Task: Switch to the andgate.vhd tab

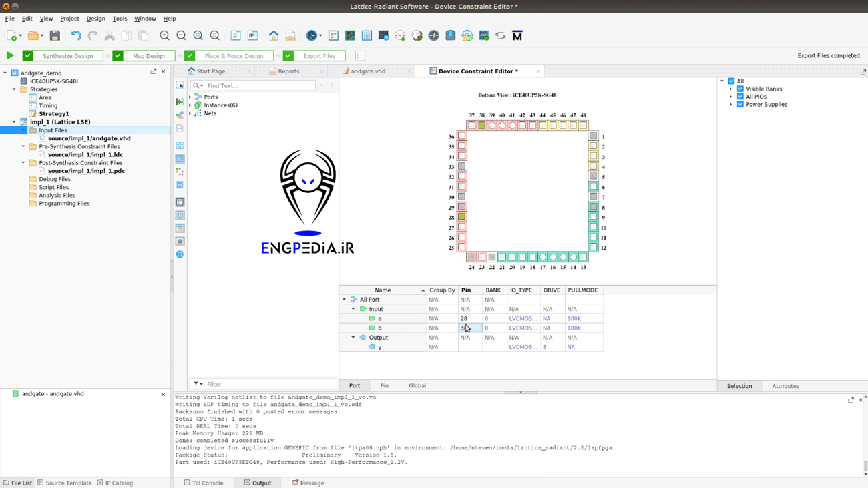Action: pos(367,71)
